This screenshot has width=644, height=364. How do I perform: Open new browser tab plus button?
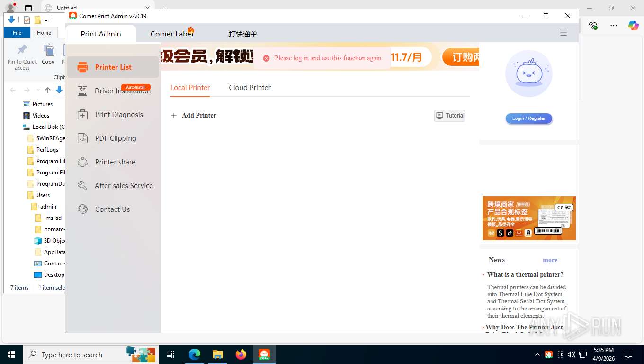(x=165, y=8)
